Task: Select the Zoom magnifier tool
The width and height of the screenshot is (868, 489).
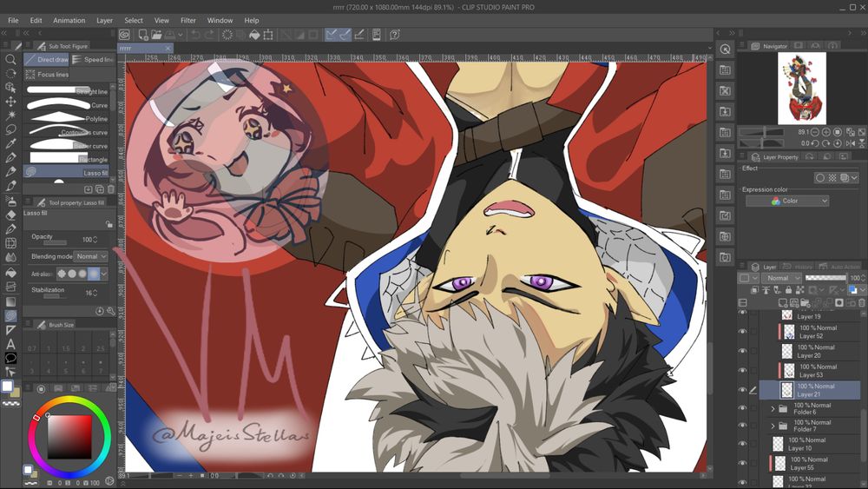Action: (10, 59)
